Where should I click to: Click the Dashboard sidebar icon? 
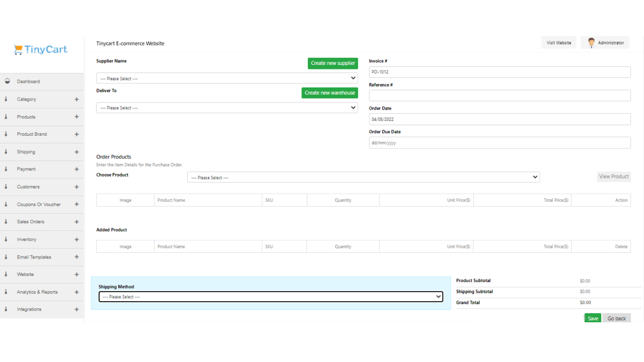[x=7, y=81]
